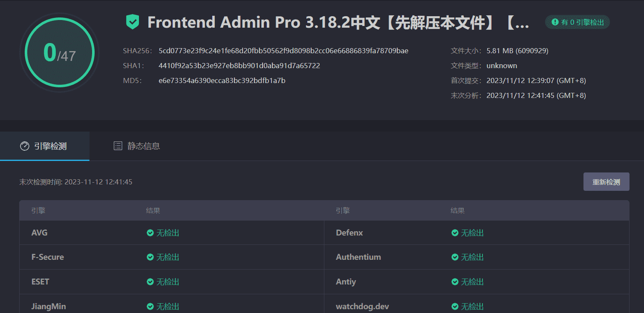Select the MD5 hash value
The height and width of the screenshot is (313, 644).
(x=222, y=80)
